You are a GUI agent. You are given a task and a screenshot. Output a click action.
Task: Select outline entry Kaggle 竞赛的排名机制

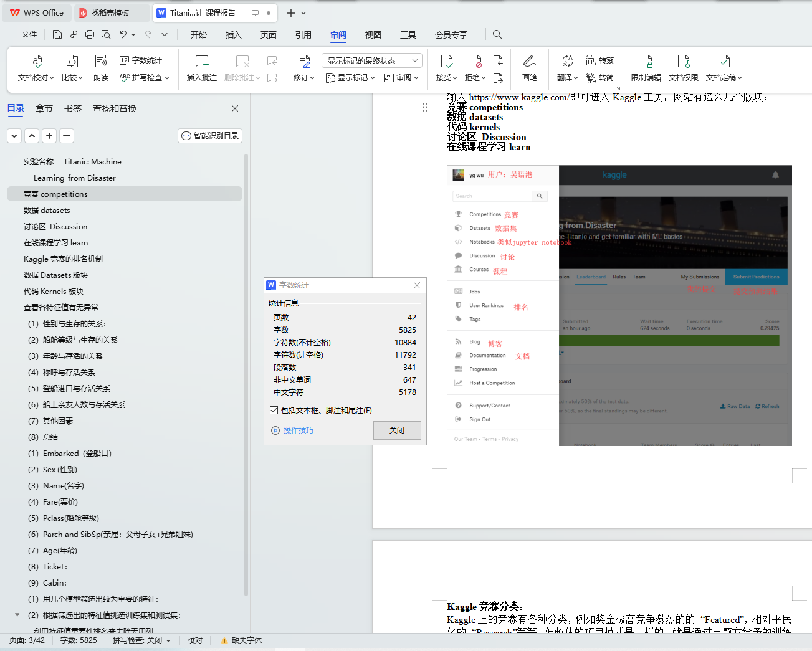[x=125, y=259]
